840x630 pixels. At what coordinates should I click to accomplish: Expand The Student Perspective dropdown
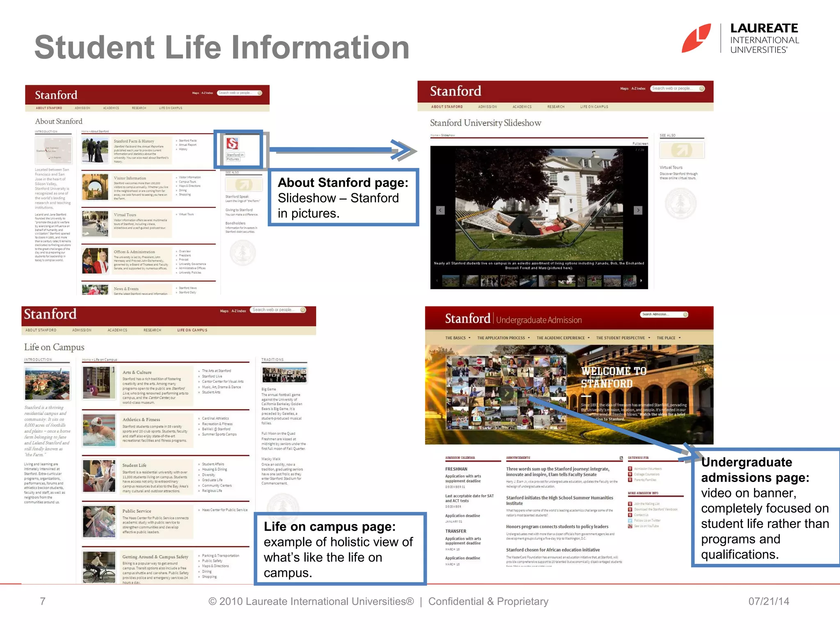click(x=623, y=338)
